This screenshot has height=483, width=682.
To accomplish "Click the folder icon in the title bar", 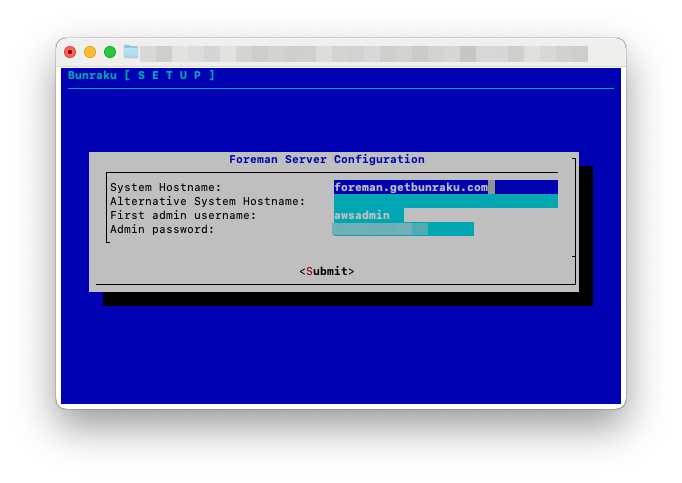I will tap(131, 52).
